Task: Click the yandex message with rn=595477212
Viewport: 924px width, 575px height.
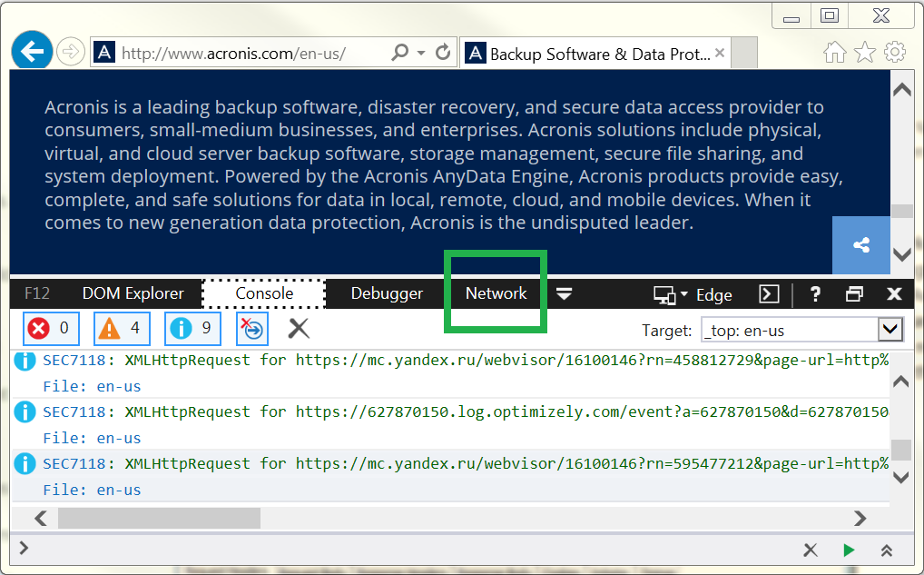Action: click(x=466, y=464)
